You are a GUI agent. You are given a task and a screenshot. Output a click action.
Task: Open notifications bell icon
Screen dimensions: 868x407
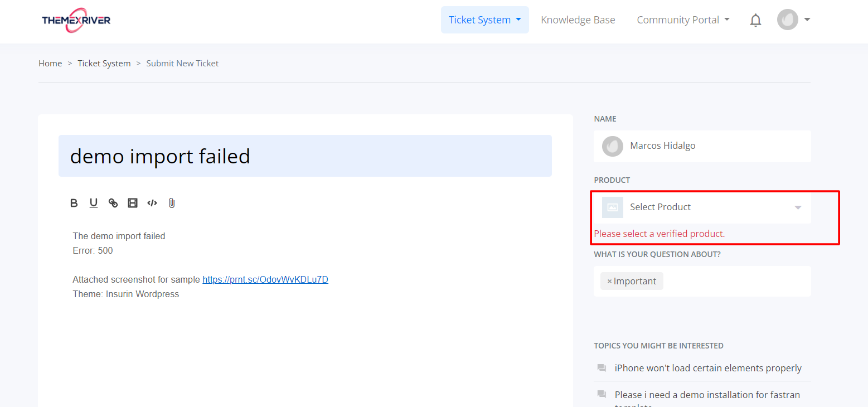coord(755,21)
